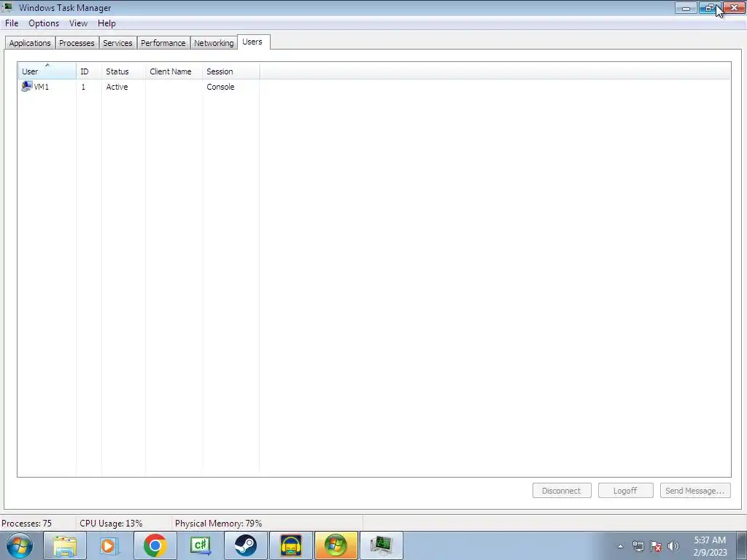
Task: Click the Processes: 75 status entry
Action: pyautogui.click(x=27, y=524)
